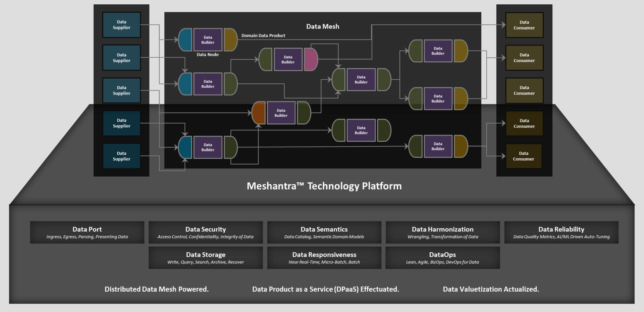
Task: Click 'Data Valuetization Actualized.' tagline
Action: (491, 289)
